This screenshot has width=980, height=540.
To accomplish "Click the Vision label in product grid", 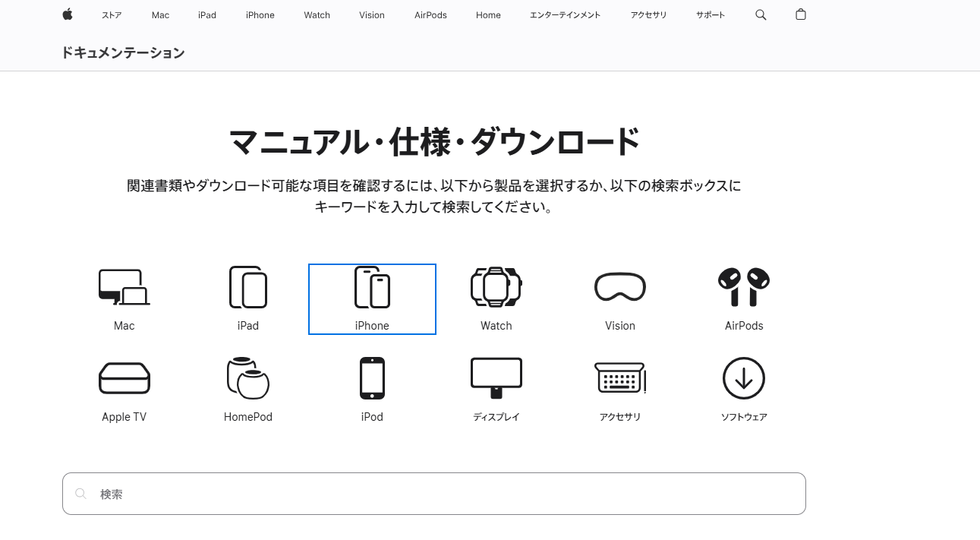I will (x=620, y=326).
